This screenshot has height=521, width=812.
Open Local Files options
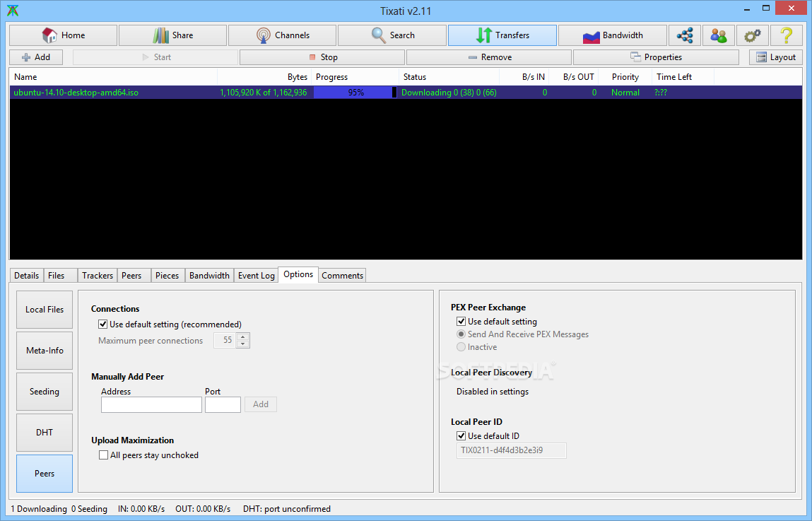pyautogui.click(x=45, y=310)
